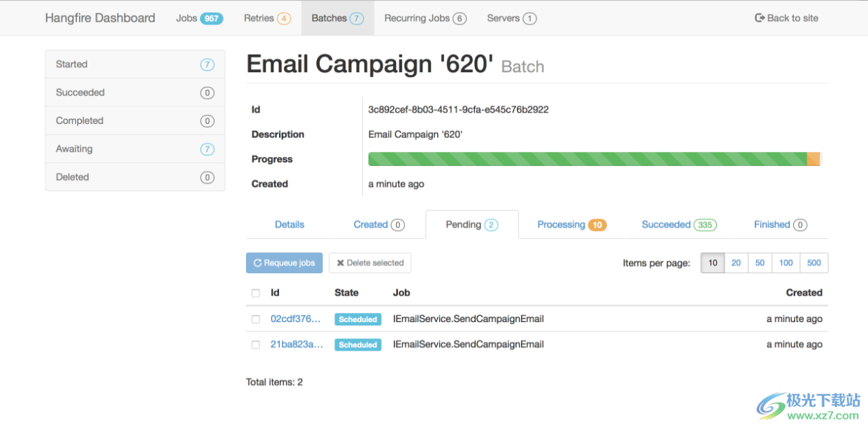Viewport: 868px width, 427px height.
Task: Click the batch Id value 3c892cef
Action: 458,110
